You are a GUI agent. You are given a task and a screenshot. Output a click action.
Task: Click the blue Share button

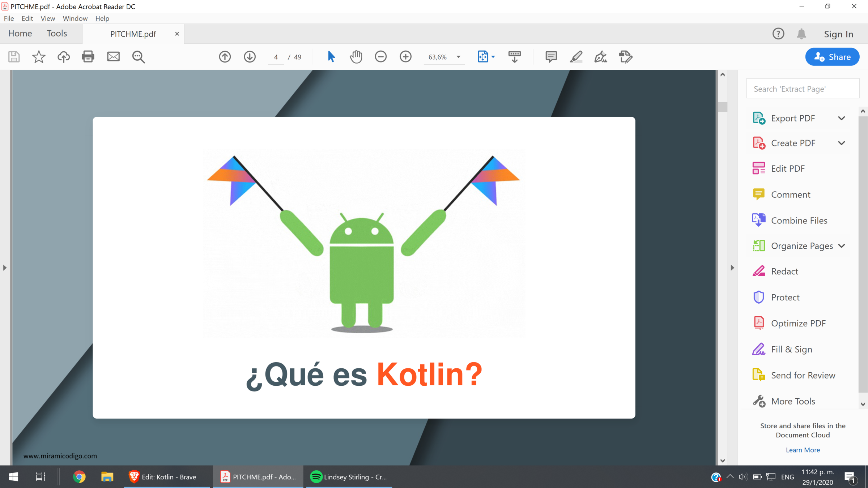tap(832, 57)
